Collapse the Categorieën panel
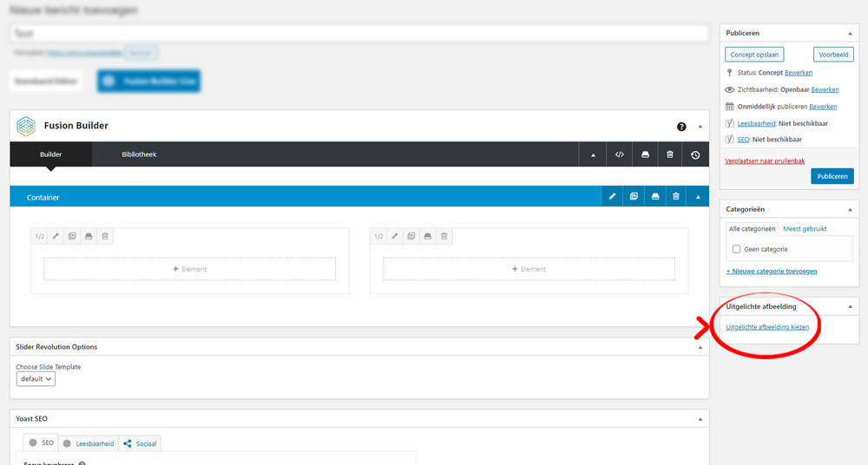The width and height of the screenshot is (868, 465). tap(851, 209)
